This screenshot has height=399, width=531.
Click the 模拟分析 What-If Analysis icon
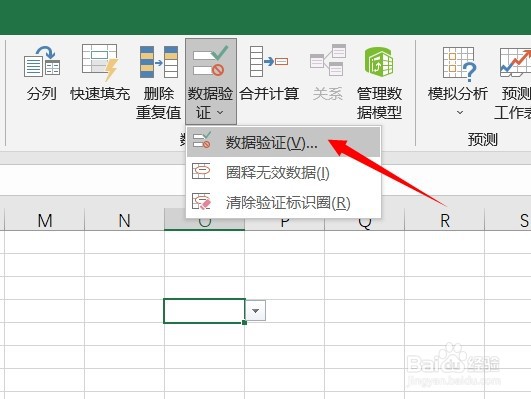point(459,64)
